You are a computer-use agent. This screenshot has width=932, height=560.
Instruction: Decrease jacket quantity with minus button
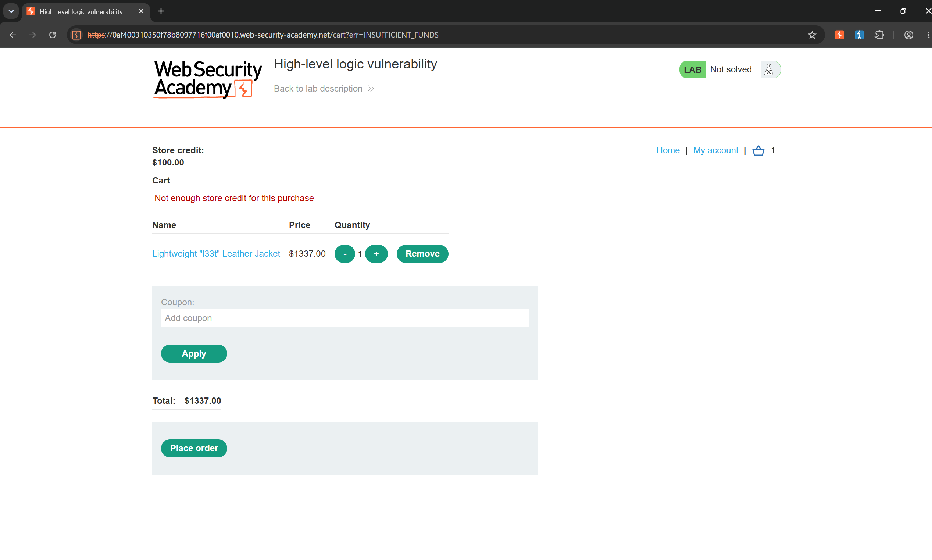(x=344, y=254)
